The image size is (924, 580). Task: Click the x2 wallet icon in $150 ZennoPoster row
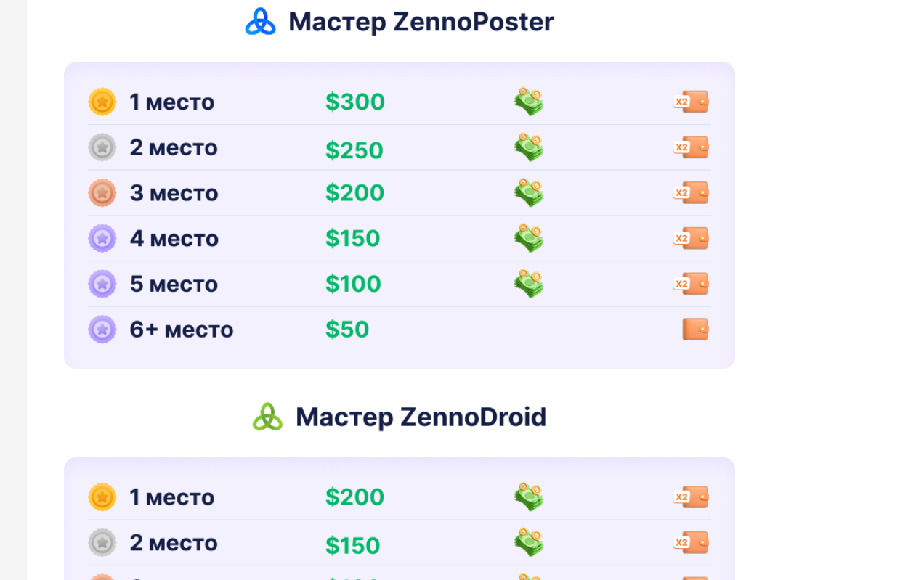click(691, 238)
